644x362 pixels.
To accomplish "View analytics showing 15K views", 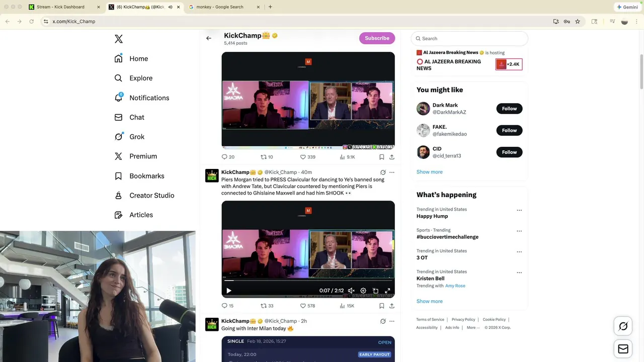I will click(x=347, y=306).
